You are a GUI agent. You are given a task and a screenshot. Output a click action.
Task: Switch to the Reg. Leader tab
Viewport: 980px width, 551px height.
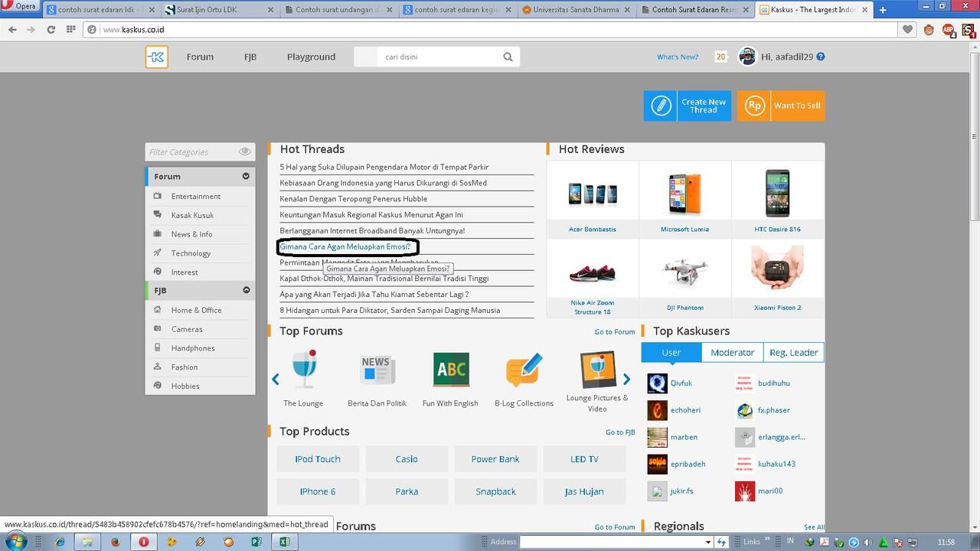794,352
